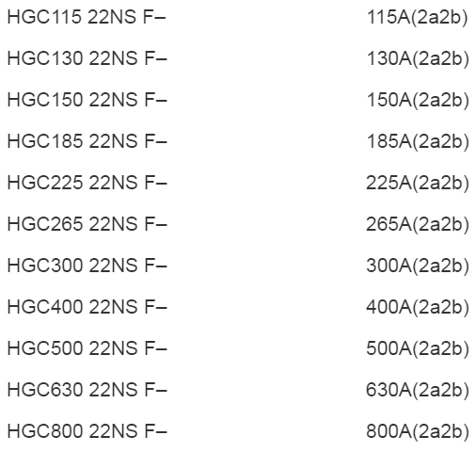Select the HGC130 22NS F– entry
476x452 pixels.
coord(87,58)
